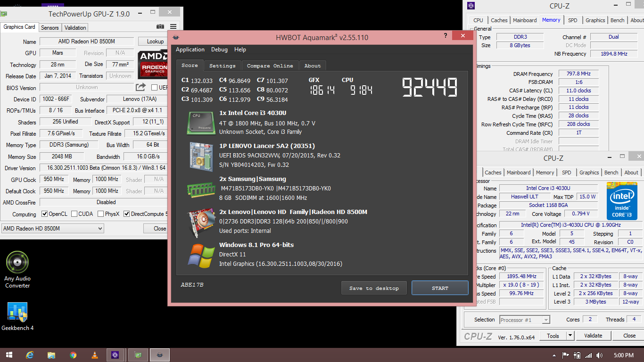Select the SPD tab in CPU-Z memory window
The height and width of the screenshot is (362, 644).
(572, 20)
